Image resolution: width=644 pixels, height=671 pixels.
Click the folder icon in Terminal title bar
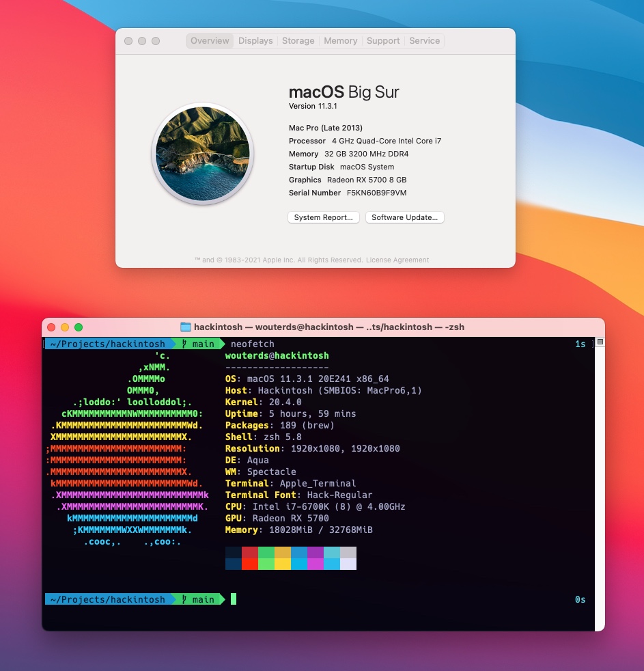(186, 327)
